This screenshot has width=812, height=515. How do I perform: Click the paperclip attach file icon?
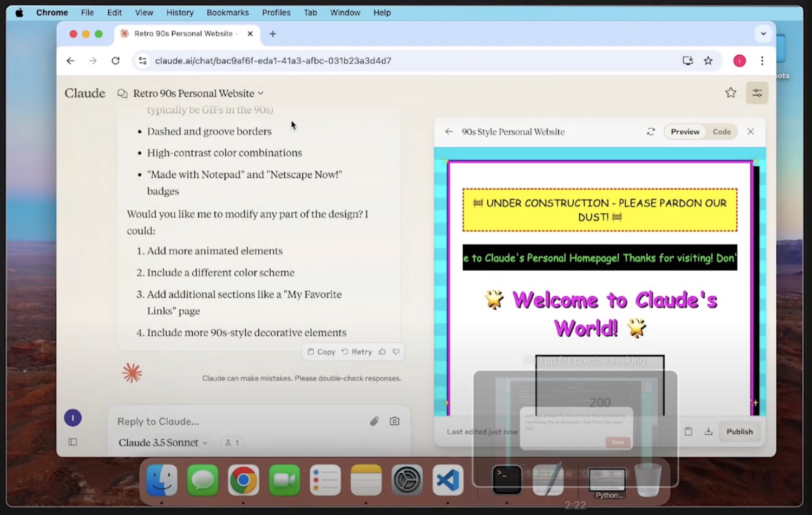pyautogui.click(x=374, y=421)
